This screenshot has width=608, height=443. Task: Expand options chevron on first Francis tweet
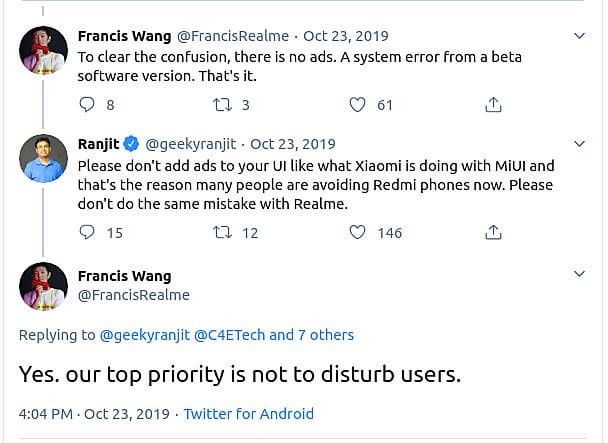pyautogui.click(x=580, y=36)
